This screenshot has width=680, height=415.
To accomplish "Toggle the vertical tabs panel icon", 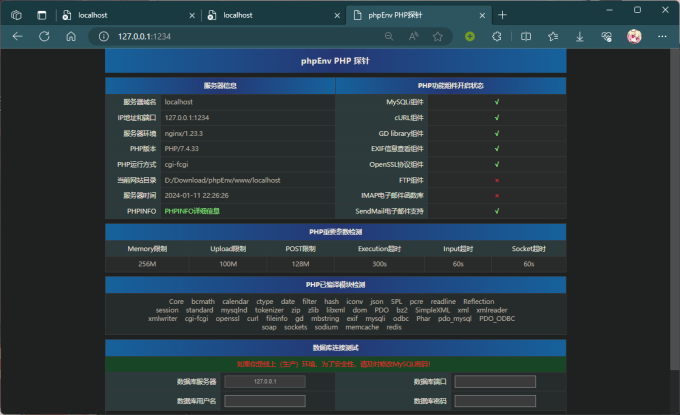I will tap(42, 15).
